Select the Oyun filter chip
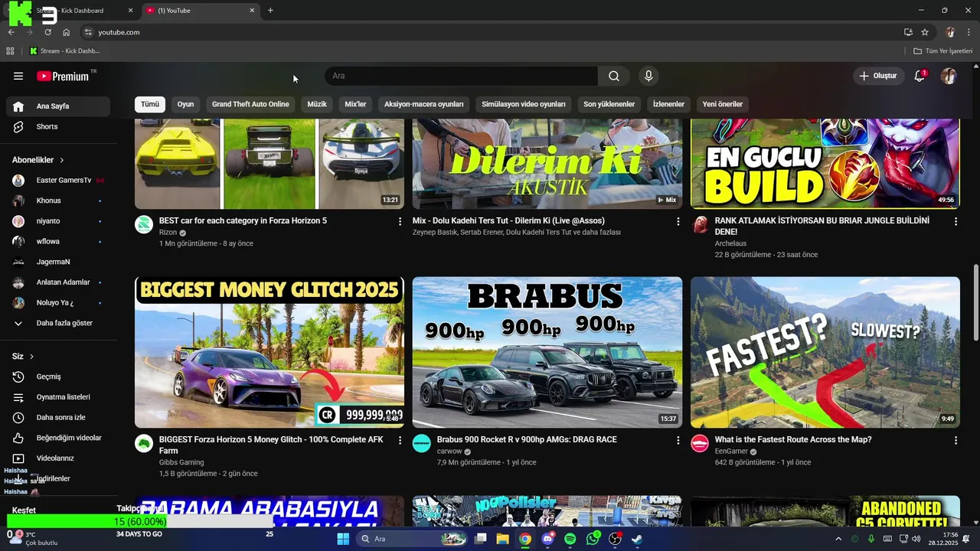Screen dimensions: 980x551 (x=186, y=104)
